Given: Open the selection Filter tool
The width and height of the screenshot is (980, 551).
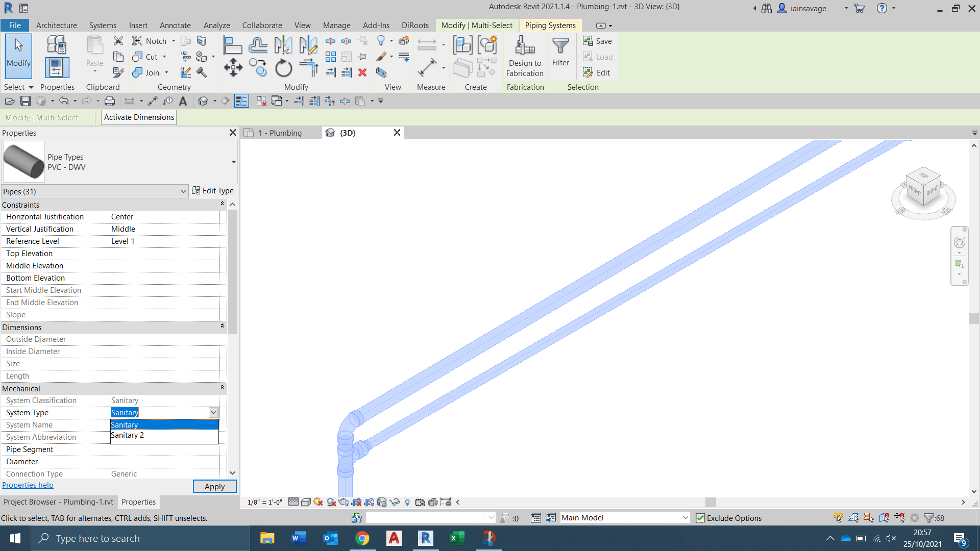Looking at the screenshot, I should tap(560, 52).
